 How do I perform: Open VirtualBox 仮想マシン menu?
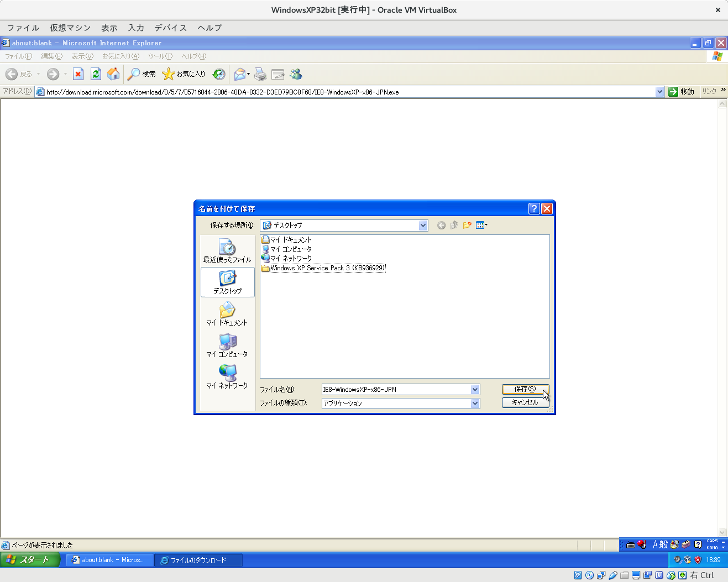(70, 28)
